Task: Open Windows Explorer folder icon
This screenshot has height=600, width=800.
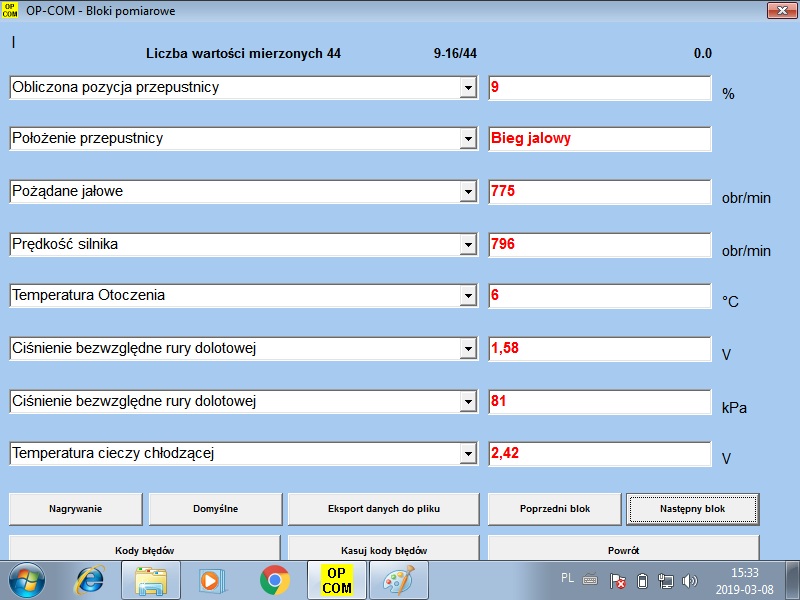Action: coord(153,580)
